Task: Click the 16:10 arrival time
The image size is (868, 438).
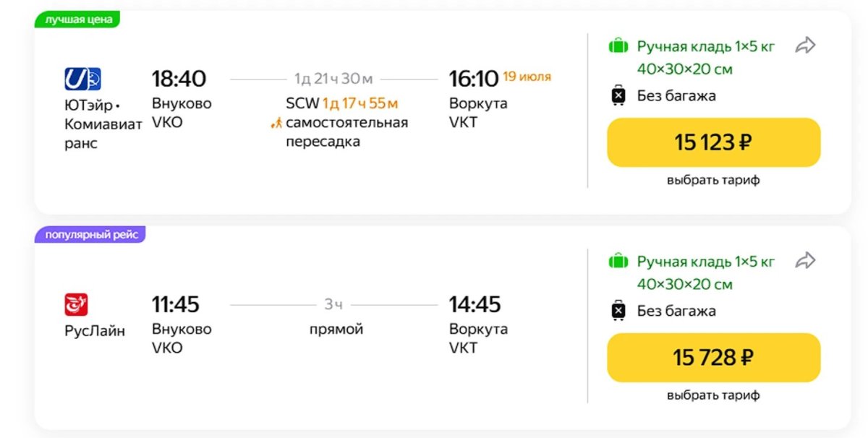Action: coord(474,78)
